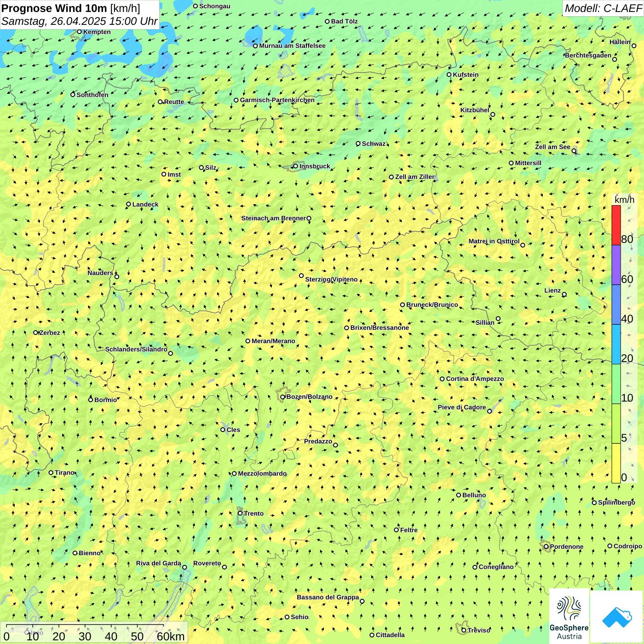Click the '60km' scale bar label
644x644 pixels.
[171, 636]
